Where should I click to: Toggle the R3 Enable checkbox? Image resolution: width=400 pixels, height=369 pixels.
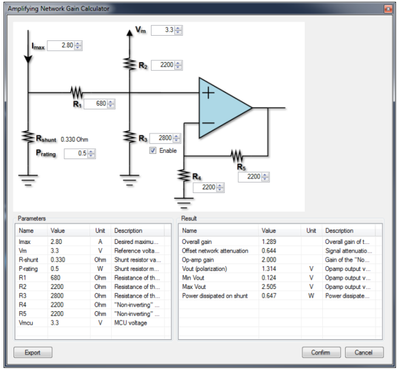click(153, 151)
